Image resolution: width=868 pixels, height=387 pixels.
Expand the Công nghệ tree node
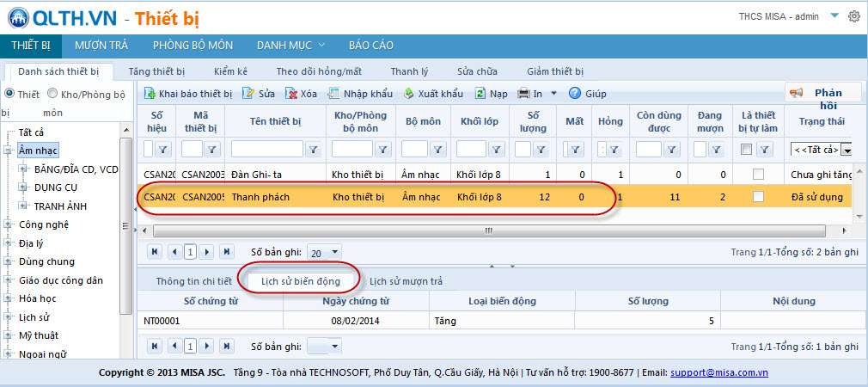point(9,224)
